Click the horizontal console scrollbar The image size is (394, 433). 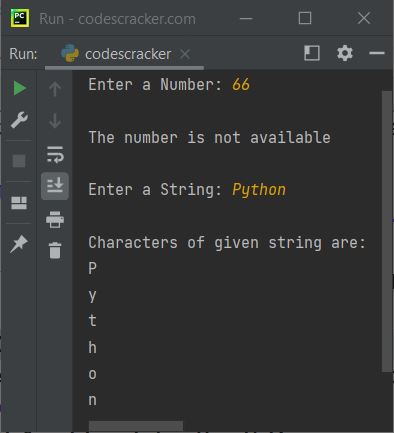tap(136, 426)
